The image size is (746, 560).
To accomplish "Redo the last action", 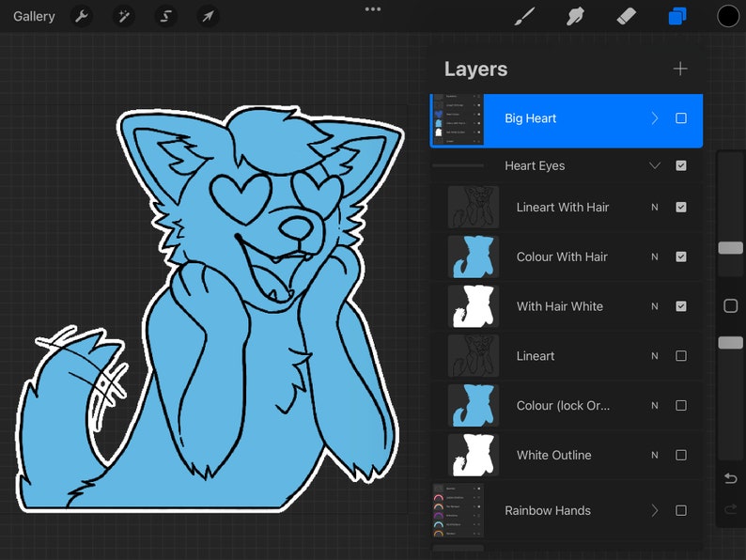I will coord(730,509).
